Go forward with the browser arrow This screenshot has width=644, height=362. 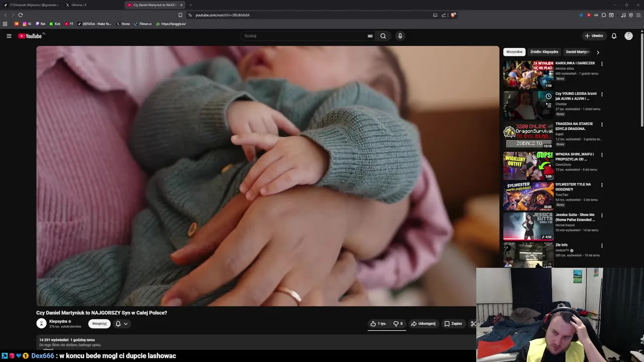point(13,15)
